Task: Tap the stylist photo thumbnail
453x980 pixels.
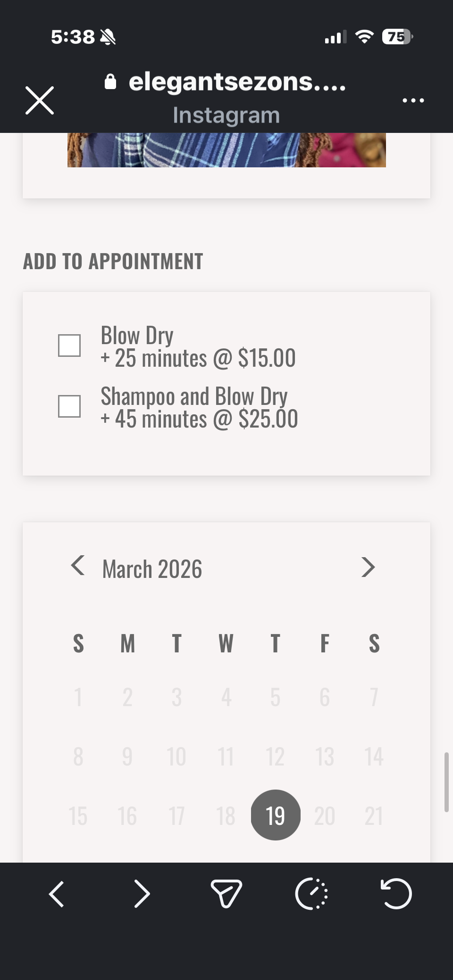Action: click(226, 150)
